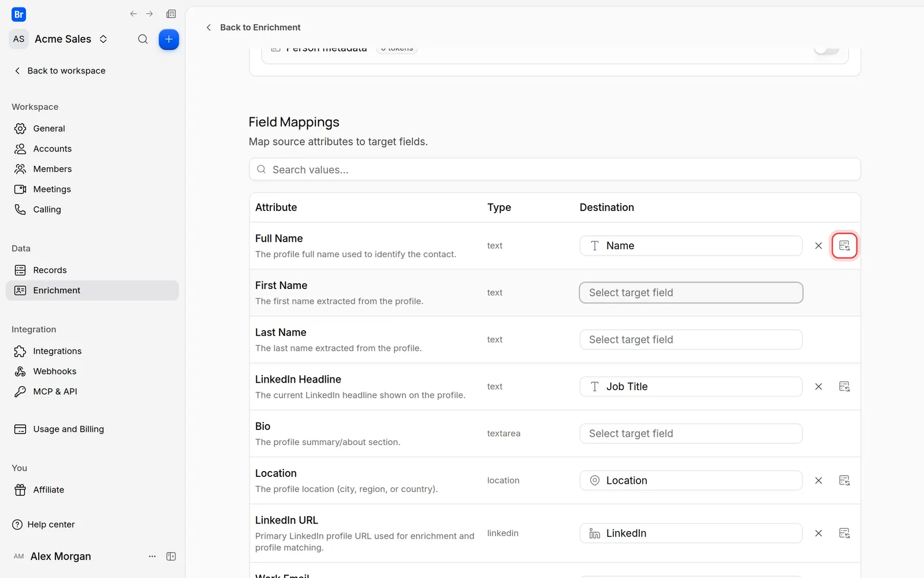Clear the Full Name mapping with X
924x578 pixels.
pos(818,246)
